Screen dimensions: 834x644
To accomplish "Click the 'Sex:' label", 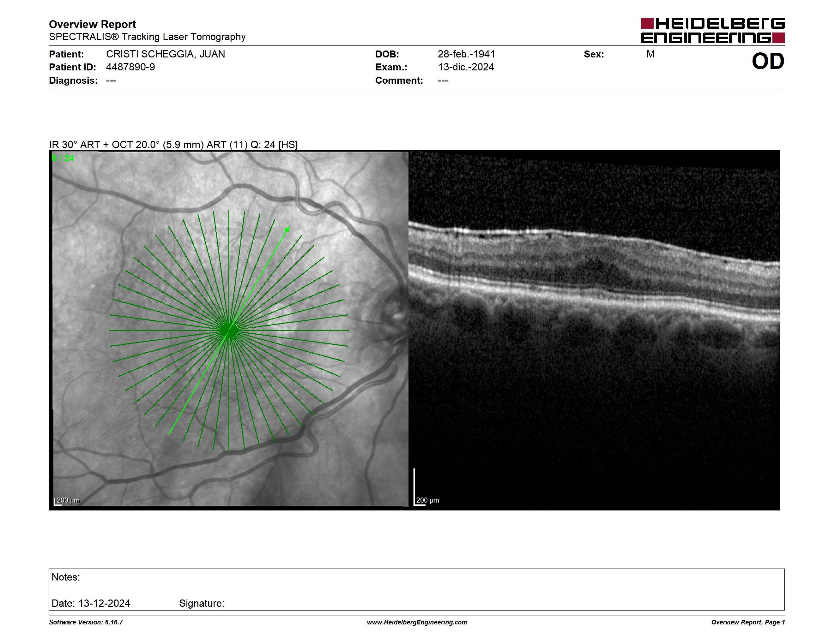I will [594, 54].
